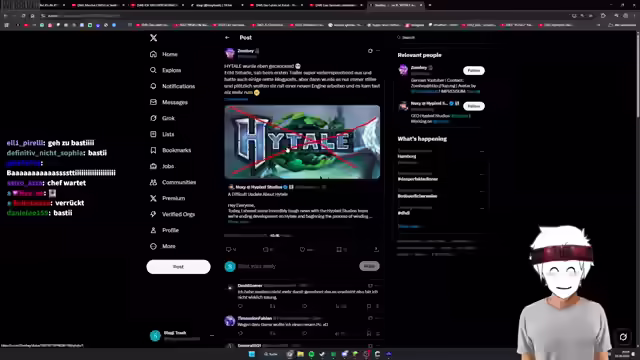640x360 pixels.
Task: Follow the first relevant person
Action: pyautogui.click(x=473, y=71)
